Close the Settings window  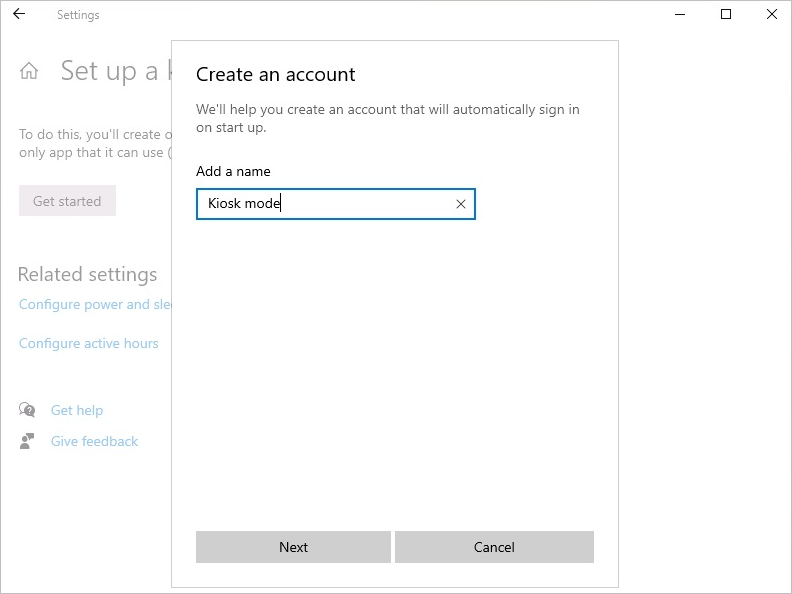point(771,14)
